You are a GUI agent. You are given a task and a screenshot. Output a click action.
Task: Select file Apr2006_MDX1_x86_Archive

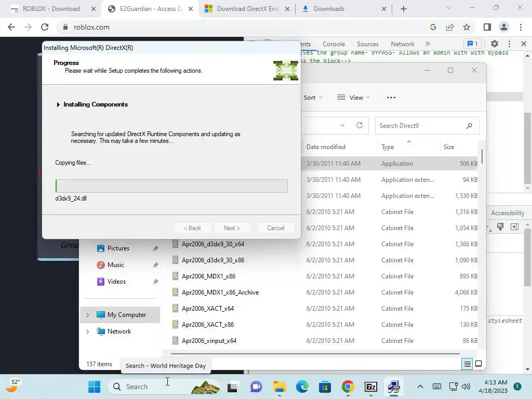[x=220, y=292]
